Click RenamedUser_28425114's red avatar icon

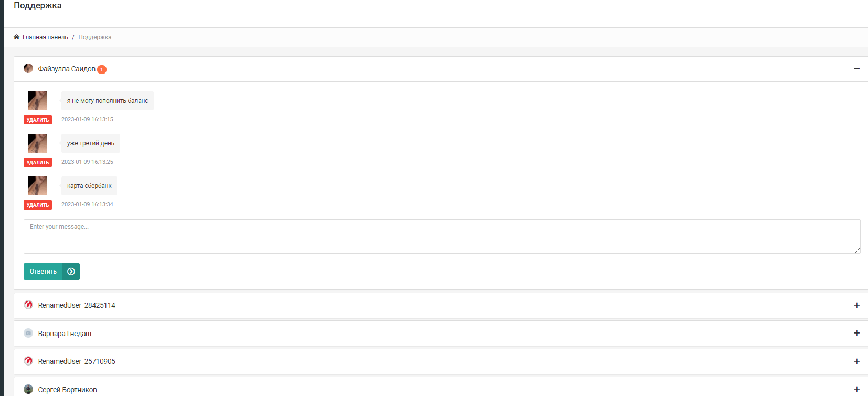point(28,305)
